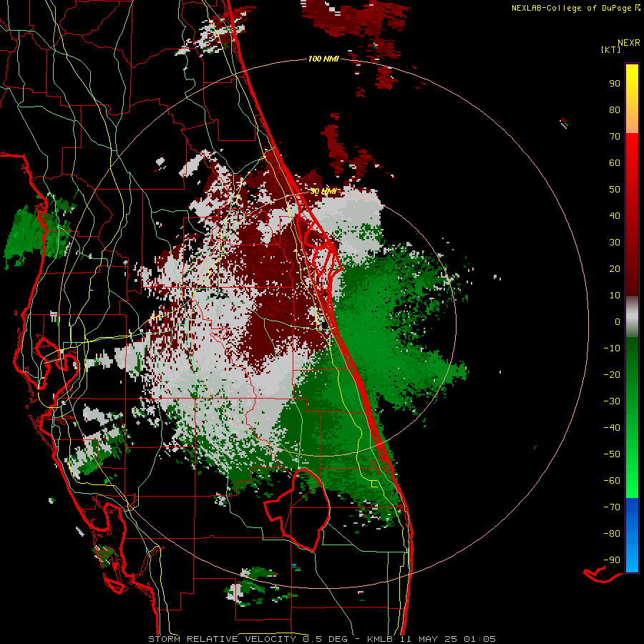Select the 0 value on the velocity scale
644x644 pixels.
tap(618, 322)
